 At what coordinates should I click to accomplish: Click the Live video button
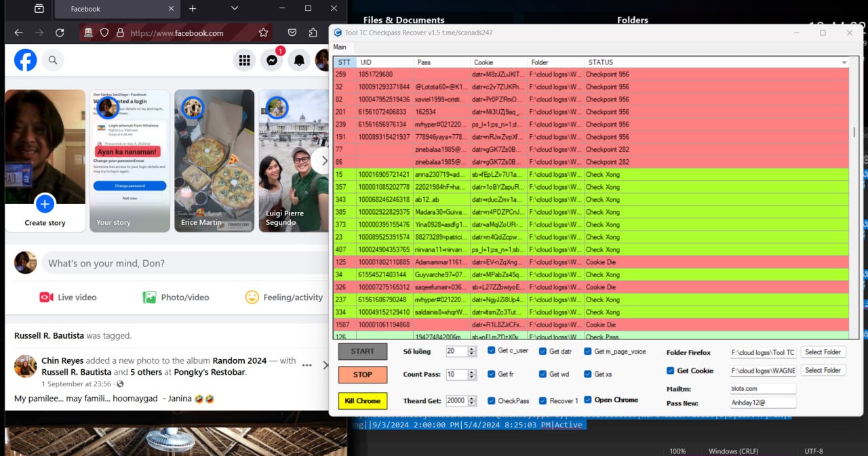(x=68, y=297)
